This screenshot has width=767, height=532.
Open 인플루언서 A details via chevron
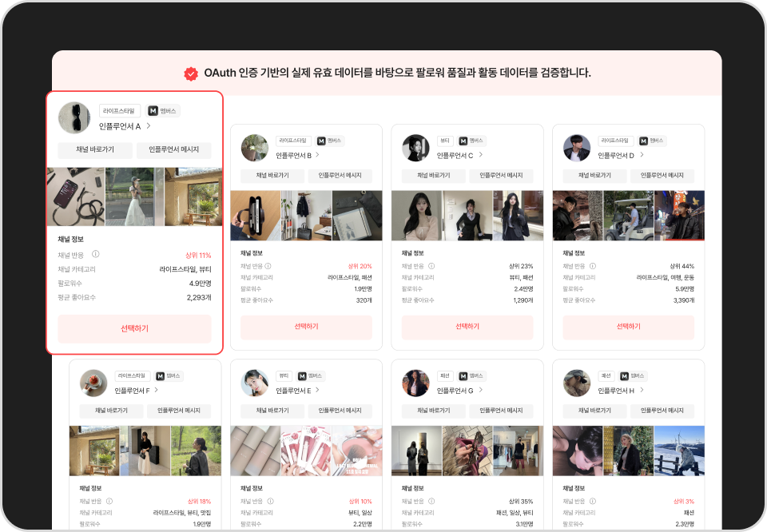(x=149, y=126)
